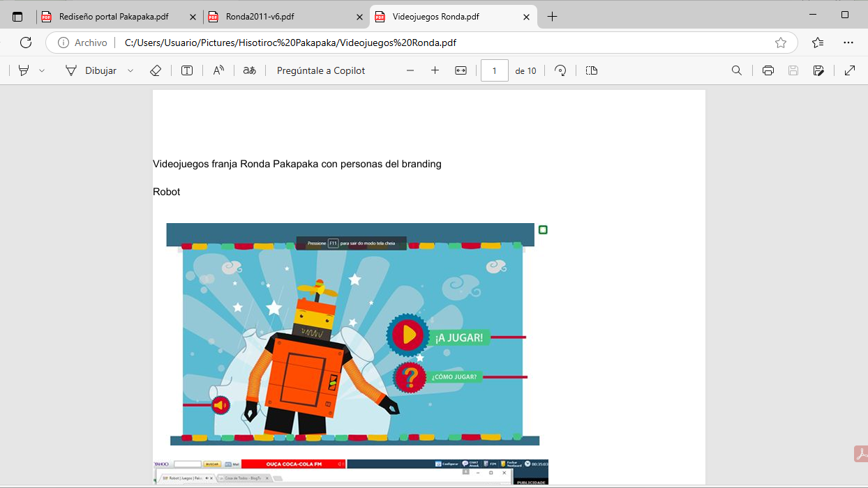Screen dimensions: 868x488
Task: Open the Adobe Acrobat side icon
Action: [x=861, y=454]
